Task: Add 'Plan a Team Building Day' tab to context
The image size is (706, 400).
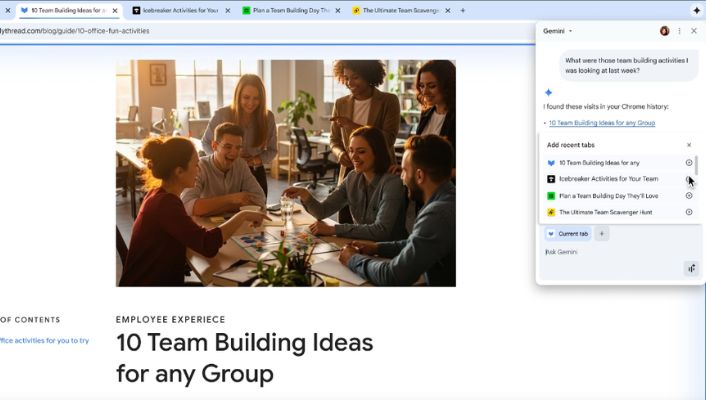Action: (x=688, y=196)
